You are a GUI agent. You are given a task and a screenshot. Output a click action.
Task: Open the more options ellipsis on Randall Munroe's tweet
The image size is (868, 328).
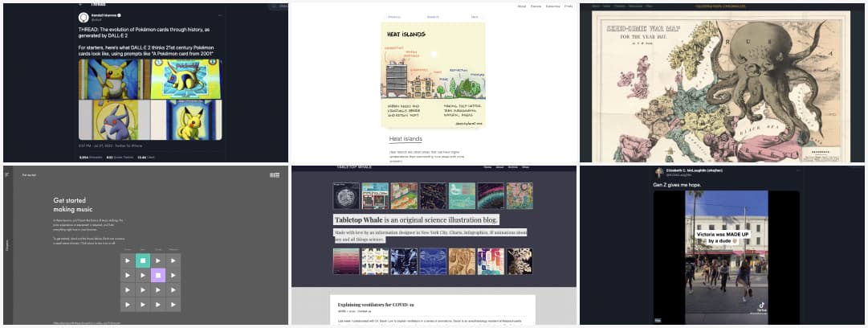222,15
